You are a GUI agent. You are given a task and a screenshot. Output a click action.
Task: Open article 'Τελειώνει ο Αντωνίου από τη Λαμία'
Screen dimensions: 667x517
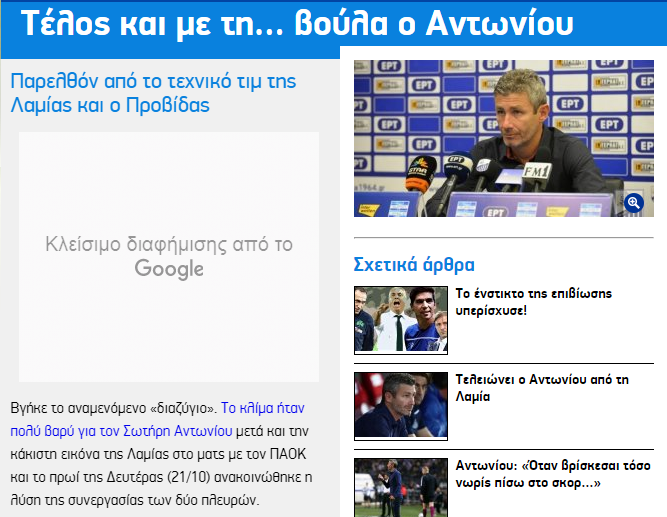(542, 388)
